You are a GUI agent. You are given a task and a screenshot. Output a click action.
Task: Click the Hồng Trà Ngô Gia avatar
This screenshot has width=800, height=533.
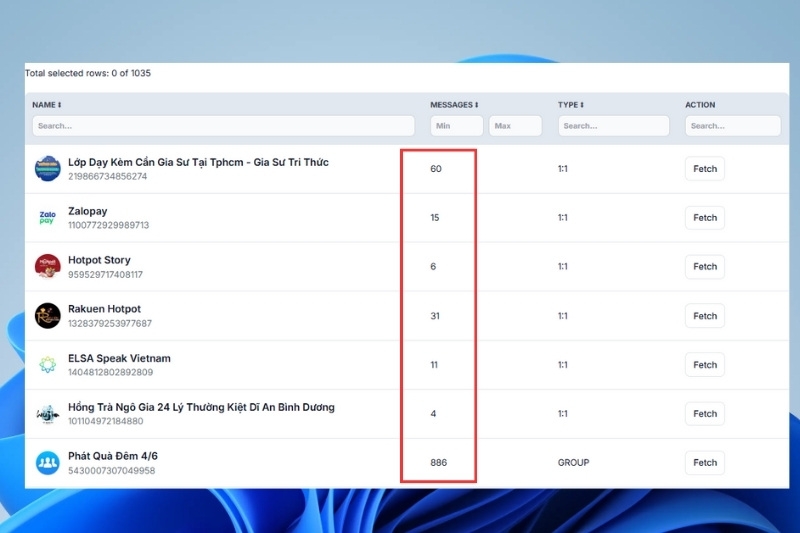(47, 414)
